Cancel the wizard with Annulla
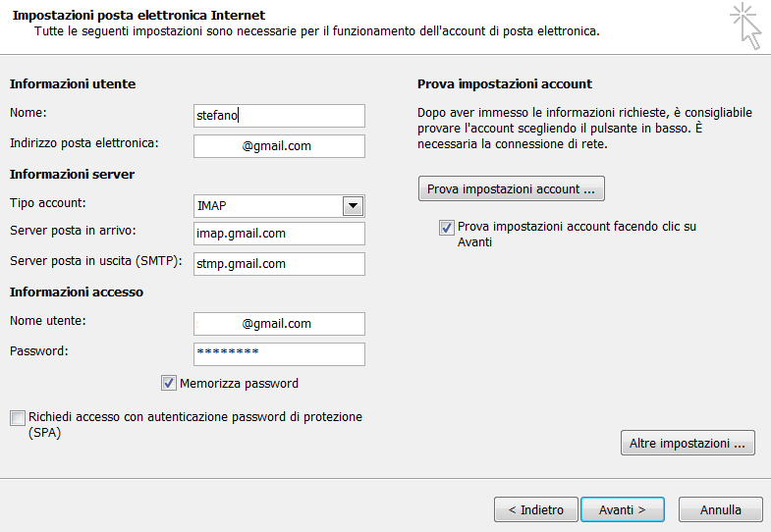 pyautogui.click(x=721, y=509)
